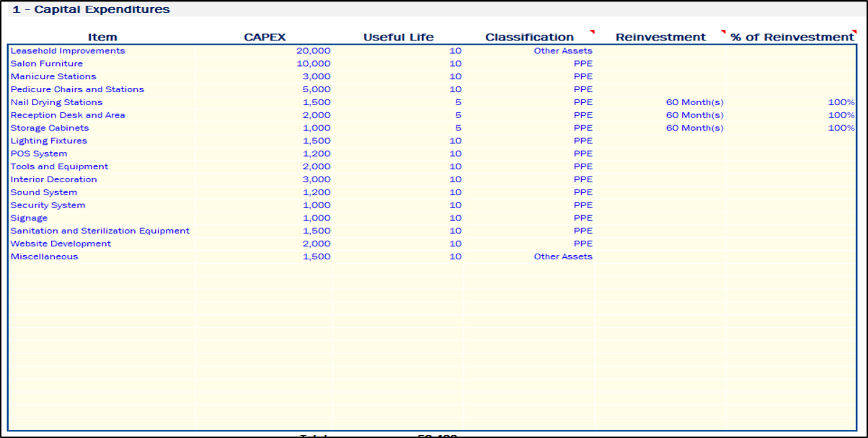Screen dimensions: 868x438
Task: Click the red comment marker on Reinvestment header
Action: 723,32
